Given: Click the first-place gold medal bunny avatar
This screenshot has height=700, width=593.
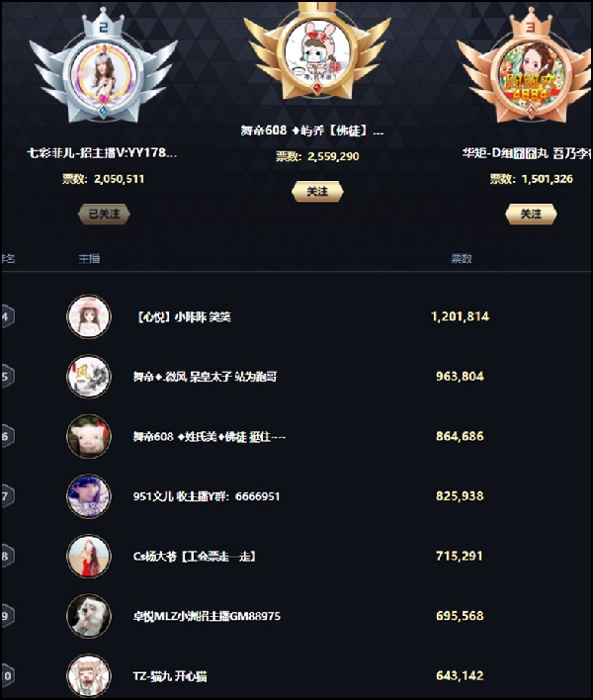Looking at the screenshot, I should point(317,50).
